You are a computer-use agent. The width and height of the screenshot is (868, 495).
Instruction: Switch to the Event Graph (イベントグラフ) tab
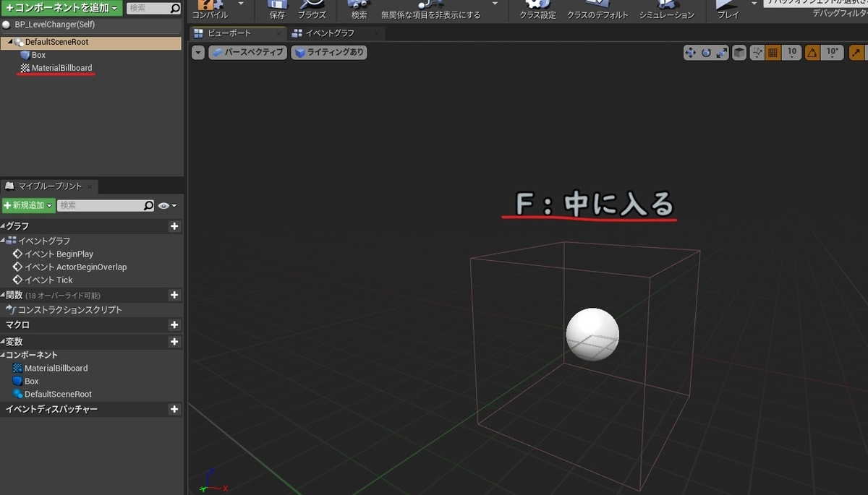tap(329, 33)
